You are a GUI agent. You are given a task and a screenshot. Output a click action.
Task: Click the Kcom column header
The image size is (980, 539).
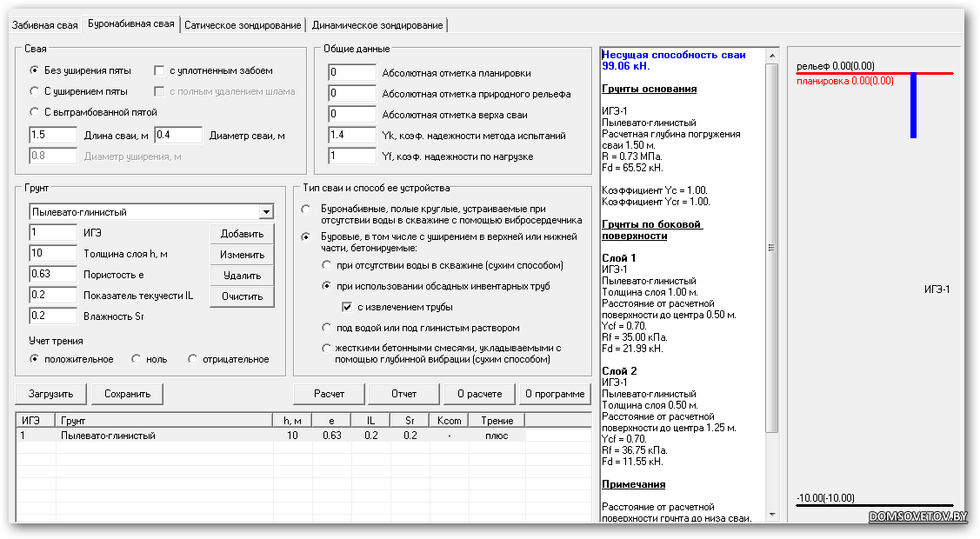click(449, 420)
